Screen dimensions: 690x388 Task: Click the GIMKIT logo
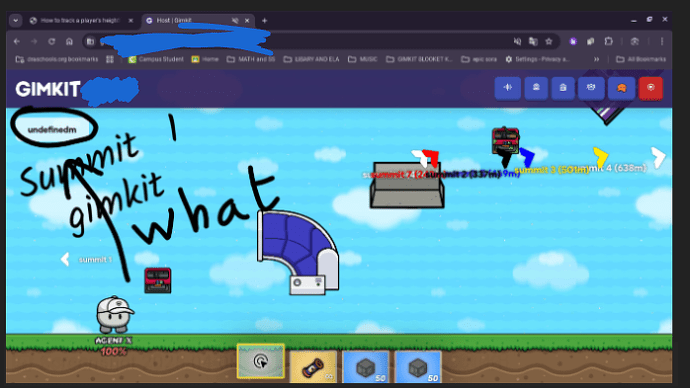pyautogui.click(x=48, y=89)
